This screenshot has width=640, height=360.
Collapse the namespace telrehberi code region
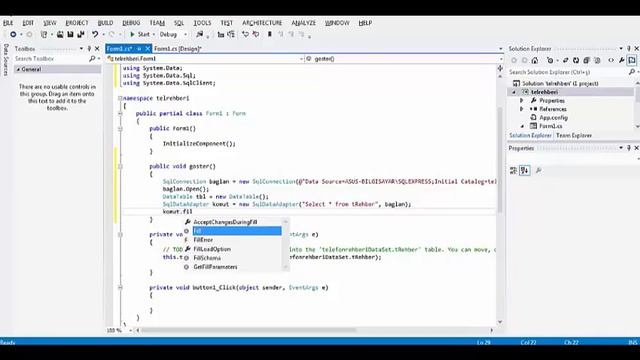pos(120,98)
